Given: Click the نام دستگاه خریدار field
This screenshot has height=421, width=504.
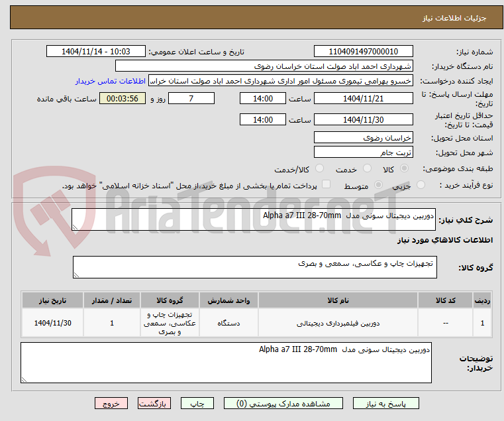Looking at the screenshot, I should (264, 66).
